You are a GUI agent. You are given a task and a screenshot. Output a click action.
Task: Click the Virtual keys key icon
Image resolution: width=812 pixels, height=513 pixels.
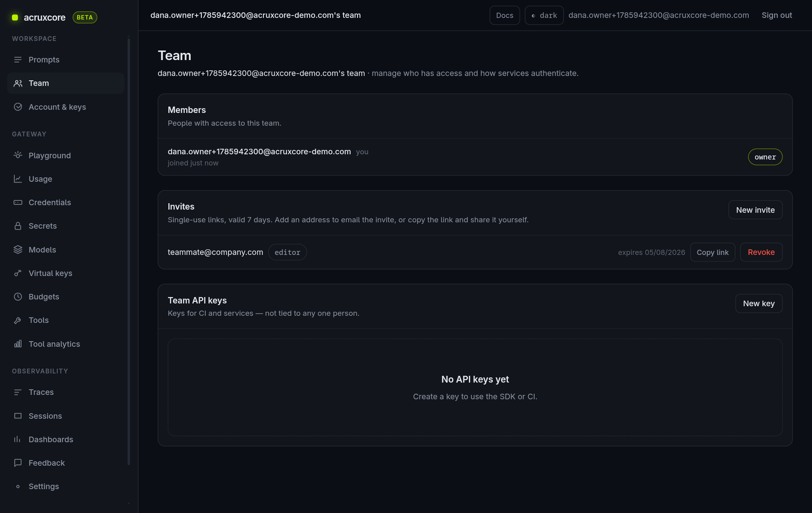pos(18,273)
